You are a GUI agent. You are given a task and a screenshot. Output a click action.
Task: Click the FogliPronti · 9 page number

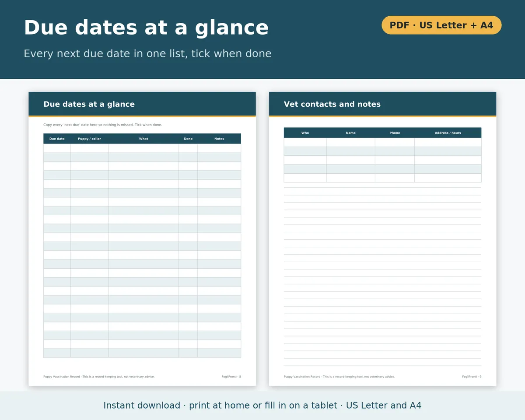click(472, 377)
